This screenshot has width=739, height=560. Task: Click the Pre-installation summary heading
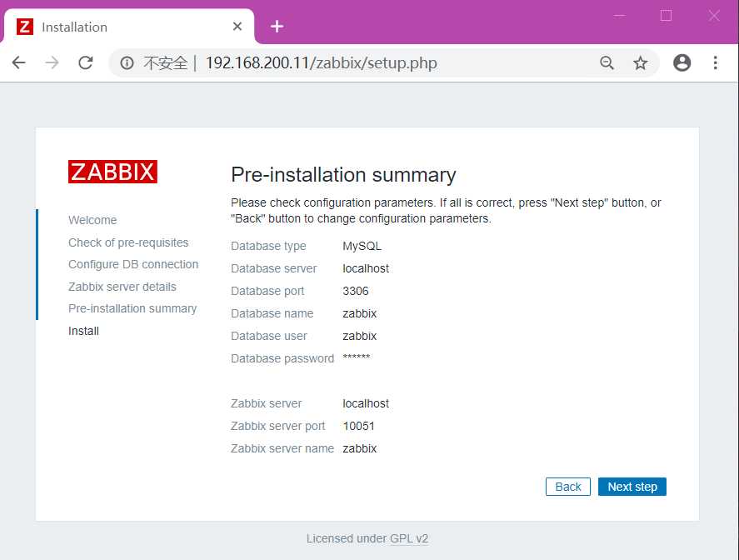tap(343, 175)
